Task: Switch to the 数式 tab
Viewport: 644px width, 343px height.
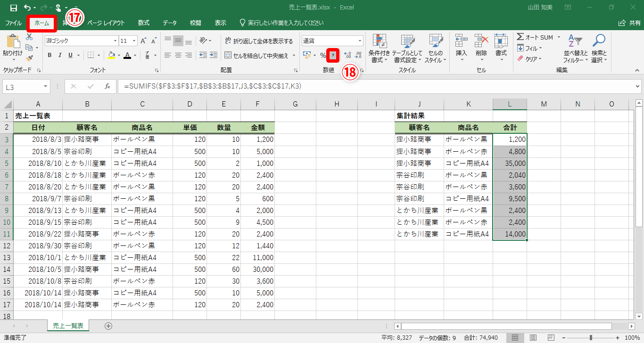Action: point(144,23)
